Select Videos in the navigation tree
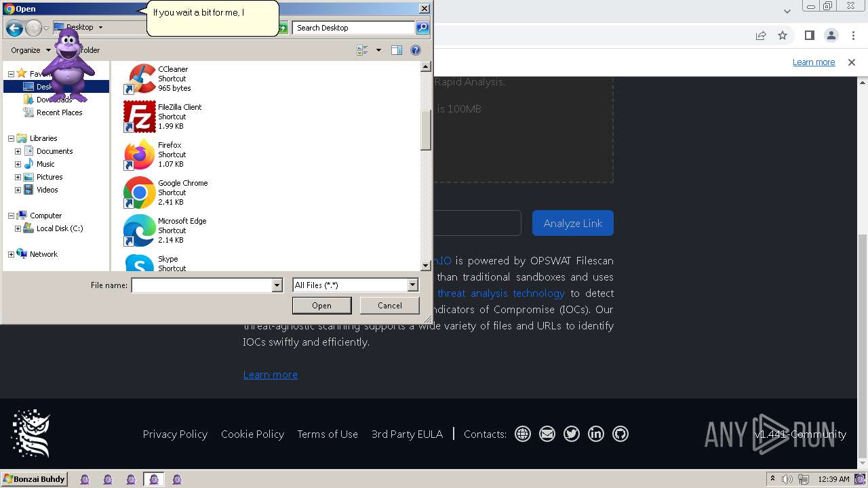868x488 pixels. pos(47,190)
